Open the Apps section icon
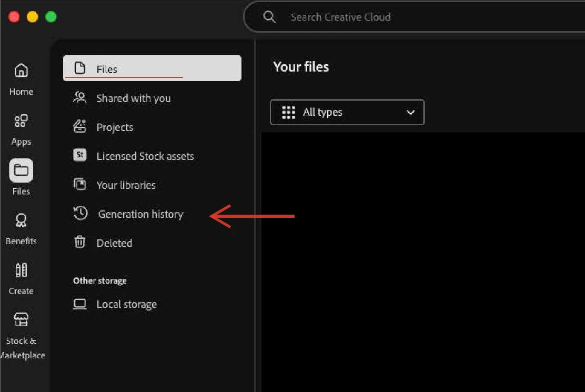This screenshot has height=392, width=585. click(x=21, y=120)
